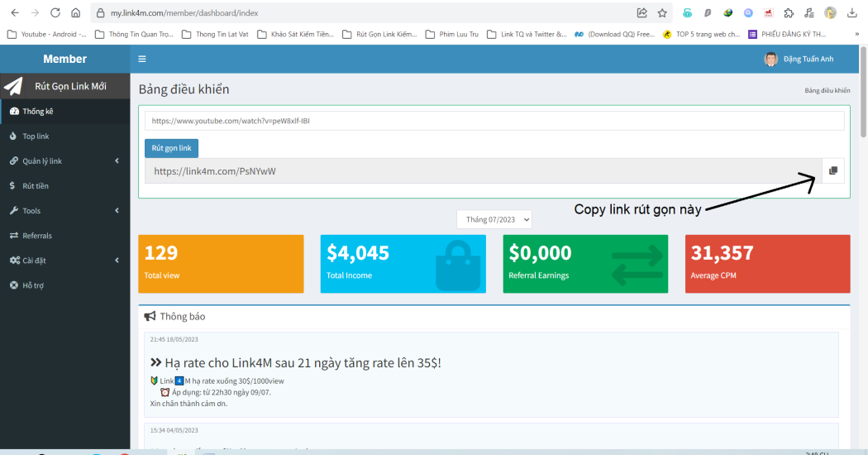Click the 21:45 18/05/2023 timestamp
Image resolution: width=868 pixels, height=455 pixels.
coord(174,339)
